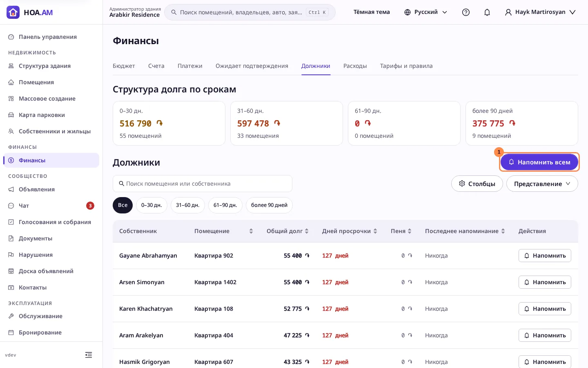The width and height of the screenshot is (588, 368).
Task: Filter debtors by 0–30 дн. chip
Action: [151, 205]
